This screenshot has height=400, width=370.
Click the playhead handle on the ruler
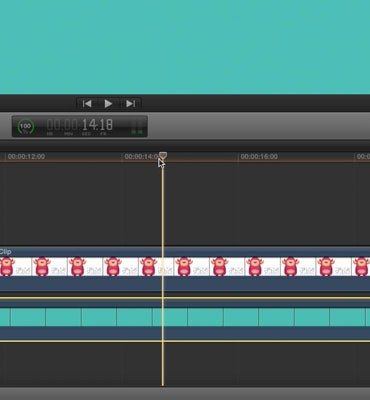click(x=163, y=155)
